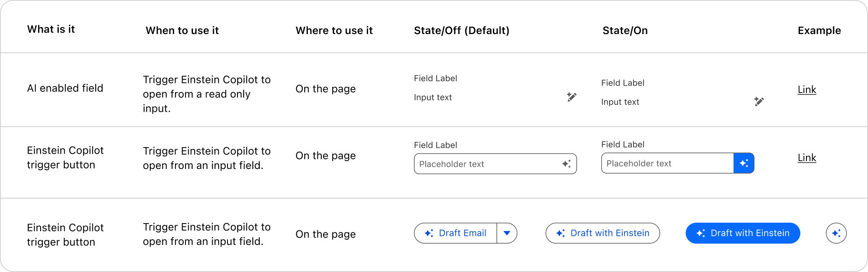Click the Input text value under State/Off
Image resolution: width=868 pixels, height=272 pixels.
tap(433, 97)
